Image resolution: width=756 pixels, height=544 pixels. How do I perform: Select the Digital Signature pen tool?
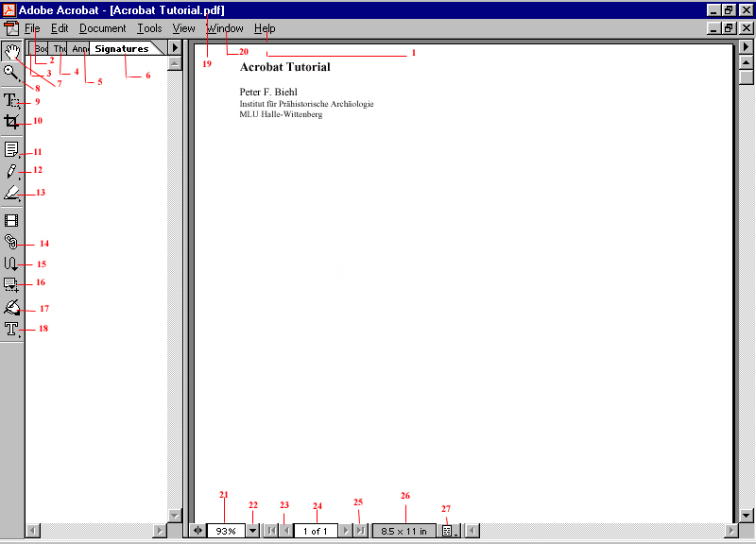coord(11,307)
